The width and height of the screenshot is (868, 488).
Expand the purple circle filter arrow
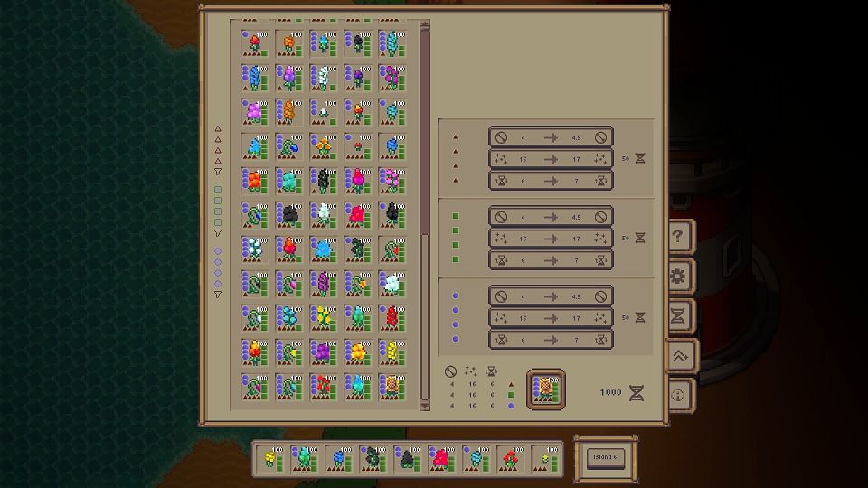coord(218,295)
